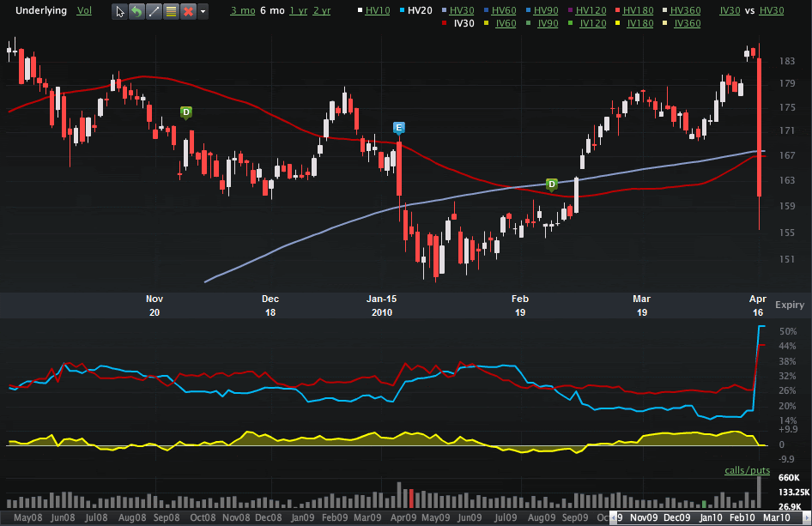812x526 pixels.
Task: Click the timeline right scroll arrow
Action: pos(806,517)
